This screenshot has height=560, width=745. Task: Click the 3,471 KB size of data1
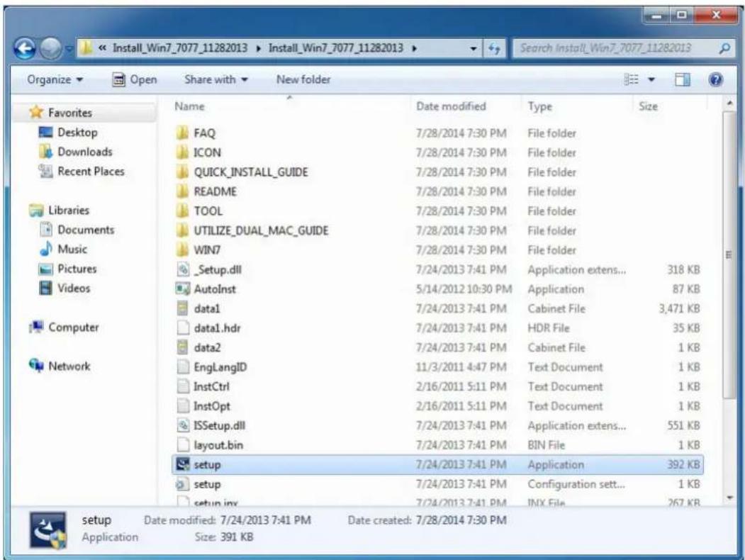point(680,309)
